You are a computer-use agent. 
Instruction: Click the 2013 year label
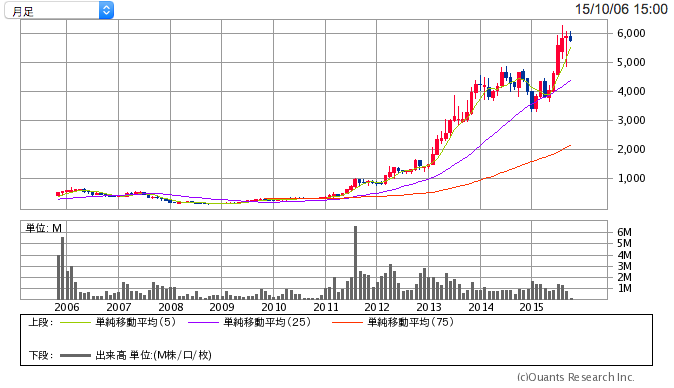tap(429, 307)
